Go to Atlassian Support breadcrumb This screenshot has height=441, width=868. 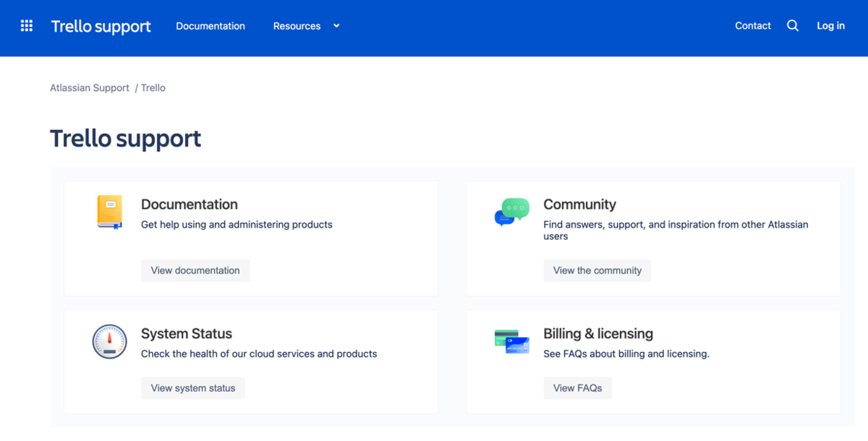pyautogui.click(x=90, y=88)
